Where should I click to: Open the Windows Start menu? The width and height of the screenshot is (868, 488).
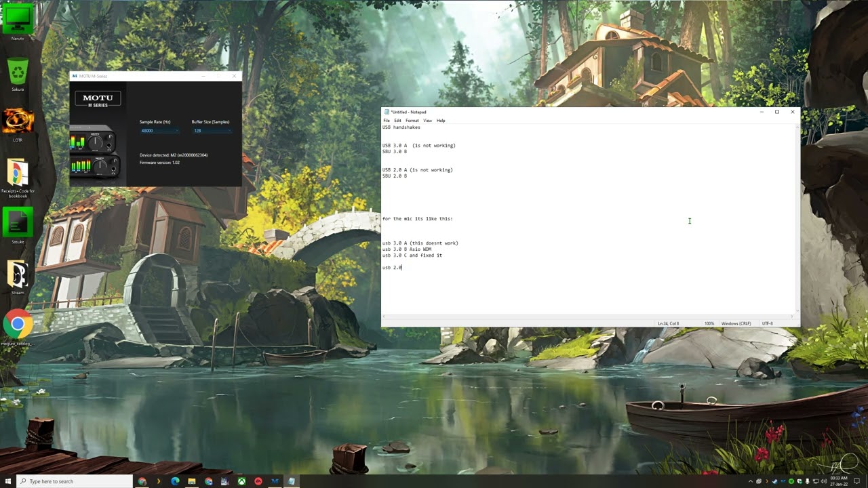point(8,481)
